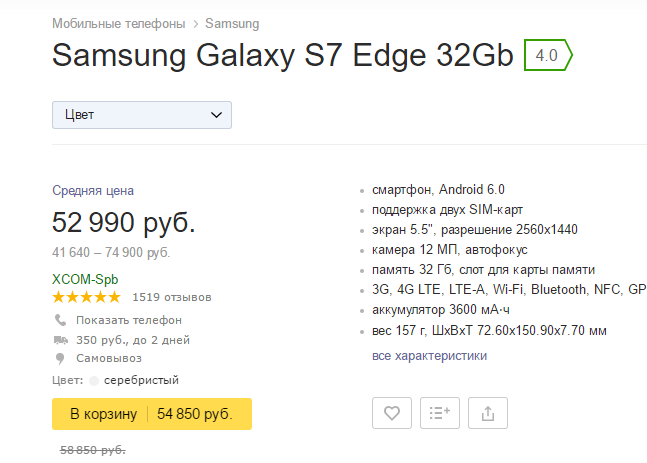
Task: Add the phone to favorites with the heart icon
Action: pyautogui.click(x=392, y=412)
